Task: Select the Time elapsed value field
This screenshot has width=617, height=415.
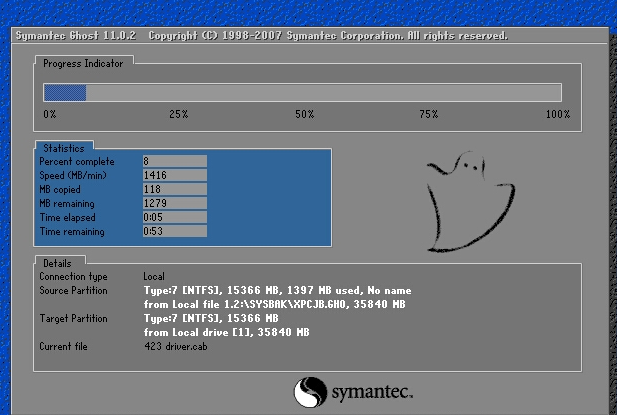Action: point(174,217)
